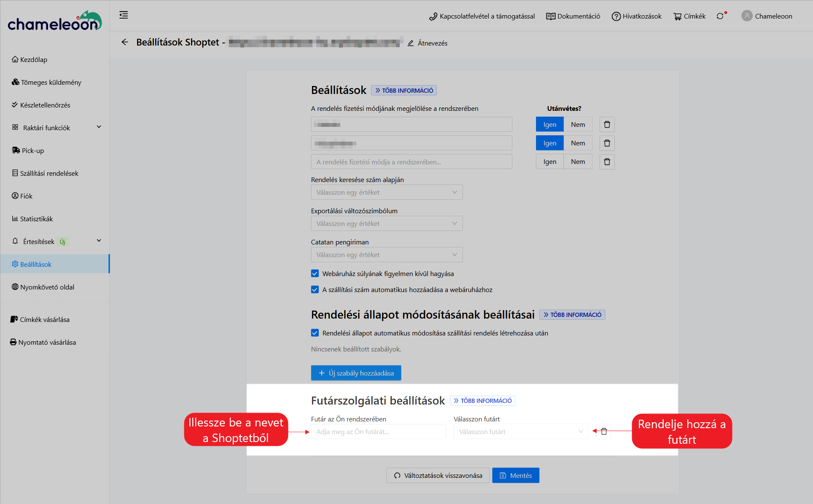Select Nem for third row Utánvétes
The height and width of the screenshot is (504, 813).
coord(578,161)
